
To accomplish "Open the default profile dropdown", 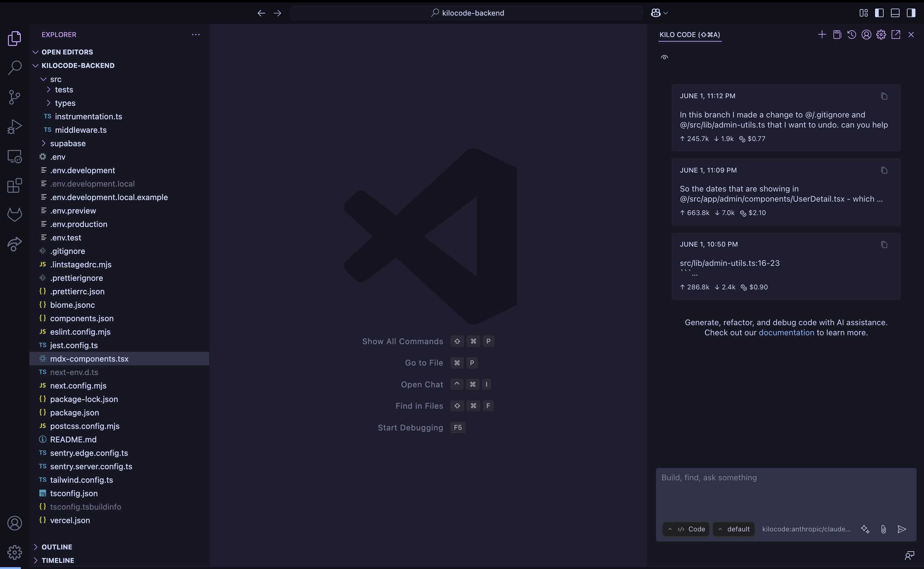I will coord(734,529).
